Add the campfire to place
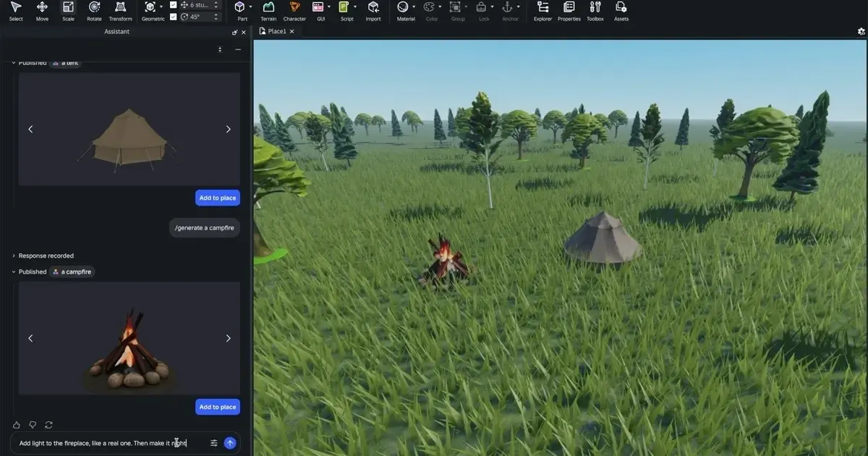 pyautogui.click(x=217, y=407)
